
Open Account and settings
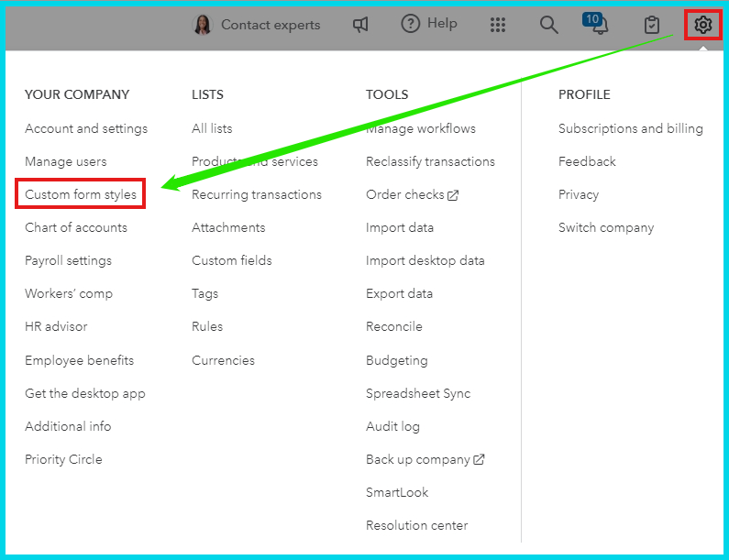86,128
